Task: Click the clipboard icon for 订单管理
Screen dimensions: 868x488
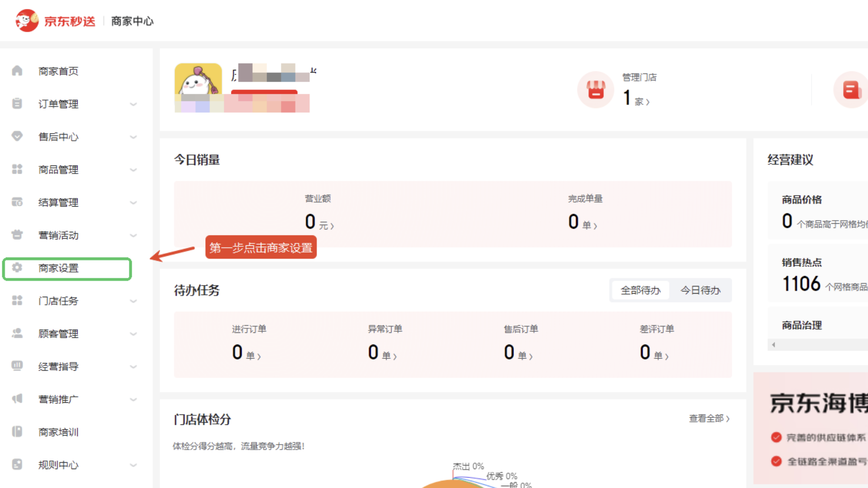Action: tap(17, 104)
